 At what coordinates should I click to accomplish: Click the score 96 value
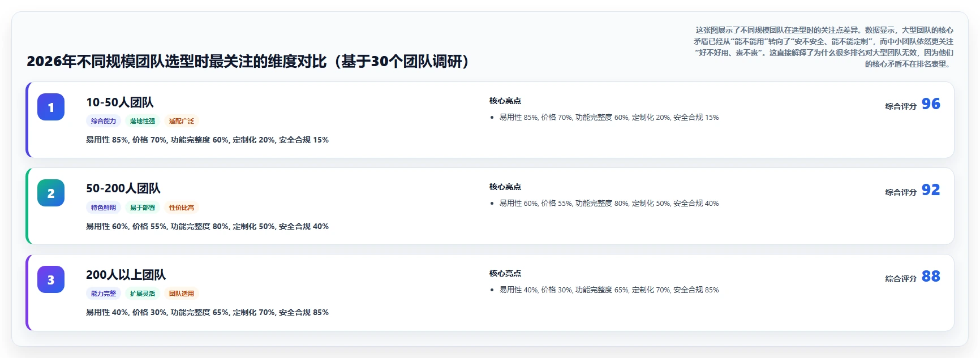click(x=931, y=103)
